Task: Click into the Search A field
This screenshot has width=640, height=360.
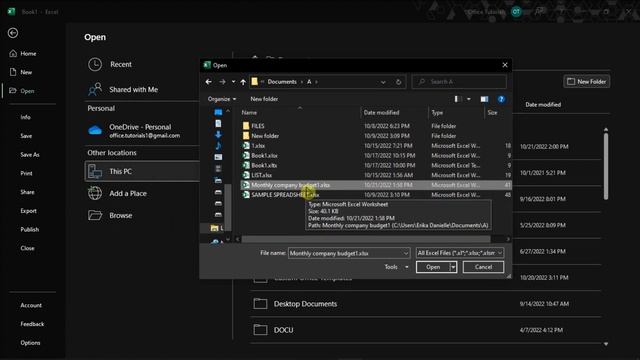Action: [x=459, y=82]
